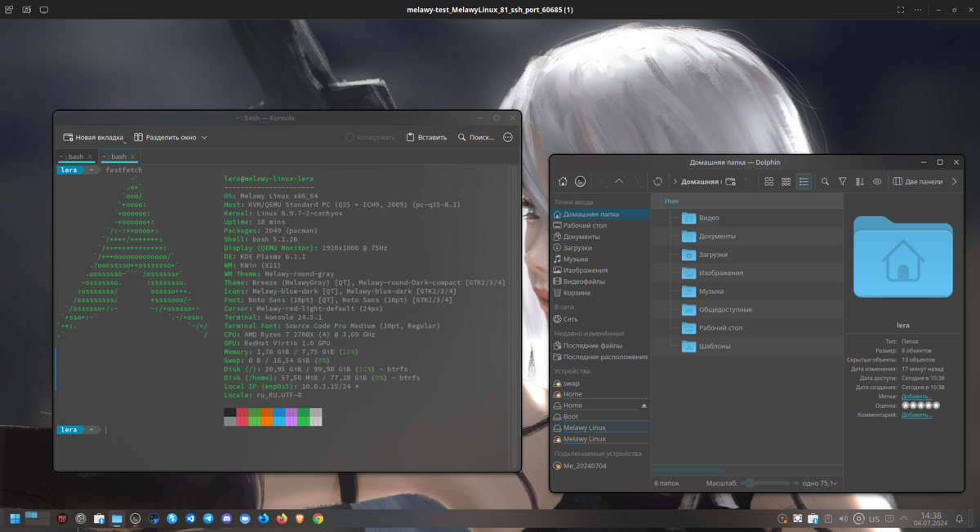Screen dimensions: 980x532
Task: Expand the Dolphin toolbar overflow chevron
Action: point(955,182)
